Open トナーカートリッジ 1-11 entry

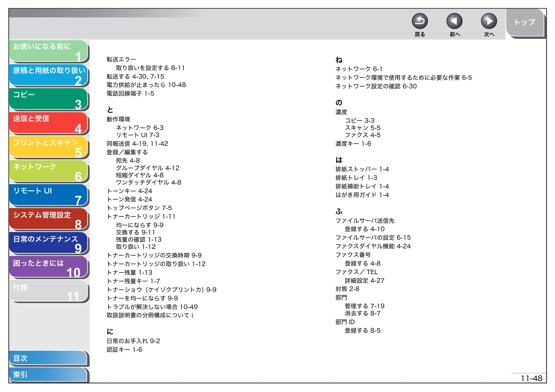(x=141, y=217)
